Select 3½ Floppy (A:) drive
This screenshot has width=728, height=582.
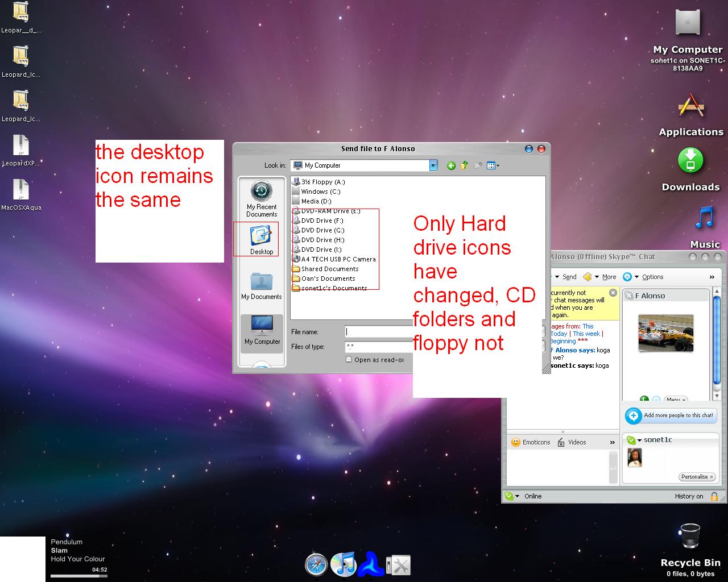pyautogui.click(x=318, y=182)
